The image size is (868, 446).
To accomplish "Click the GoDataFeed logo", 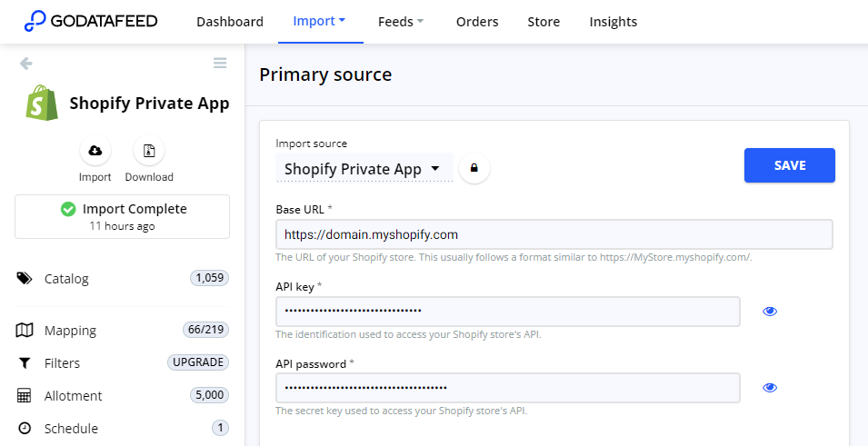I will click(91, 21).
